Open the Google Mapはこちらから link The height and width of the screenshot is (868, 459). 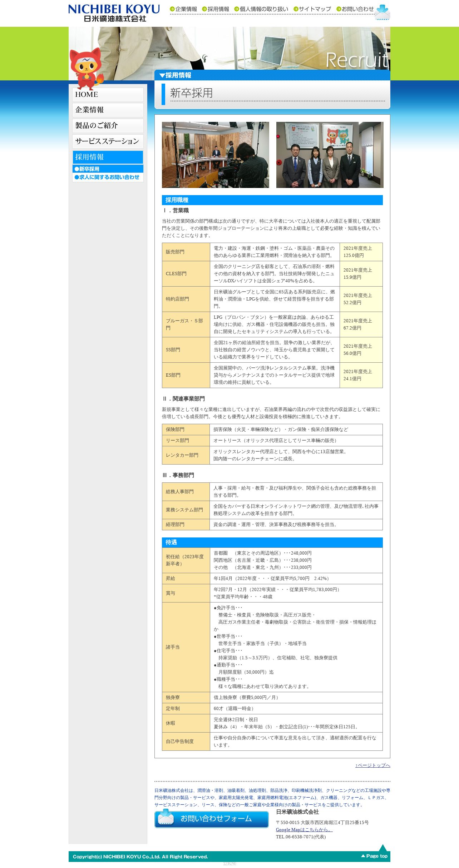(304, 829)
